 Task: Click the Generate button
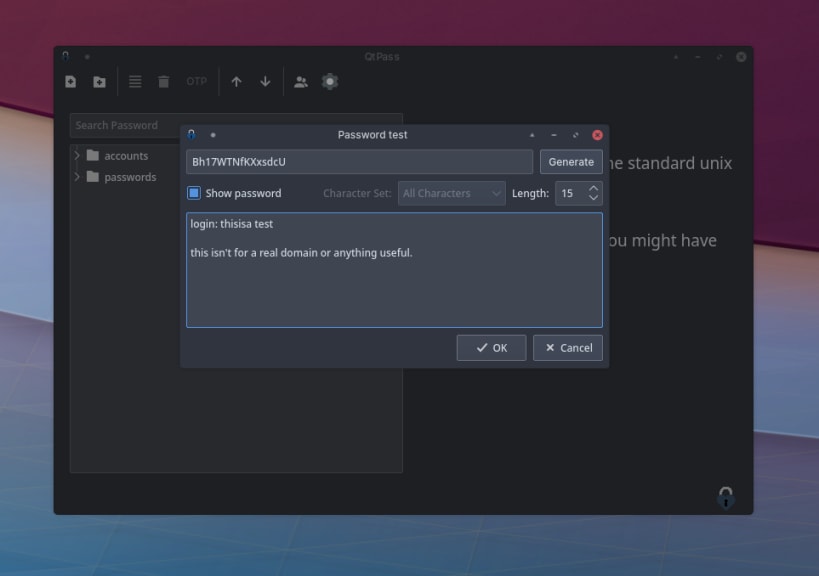571,161
